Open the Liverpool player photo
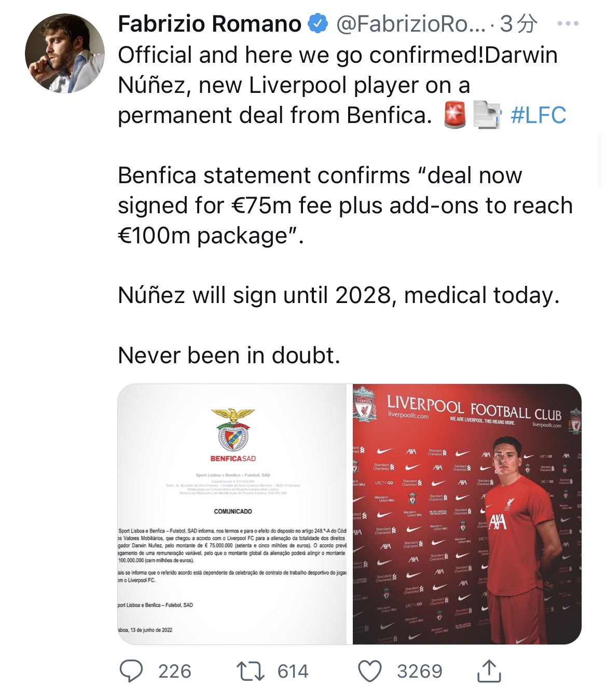 tap(467, 514)
